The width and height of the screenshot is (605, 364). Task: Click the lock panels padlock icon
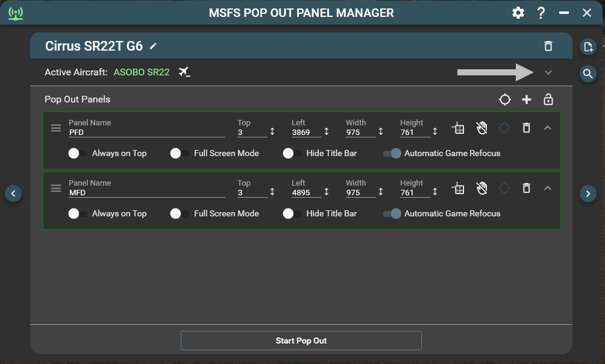(548, 99)
